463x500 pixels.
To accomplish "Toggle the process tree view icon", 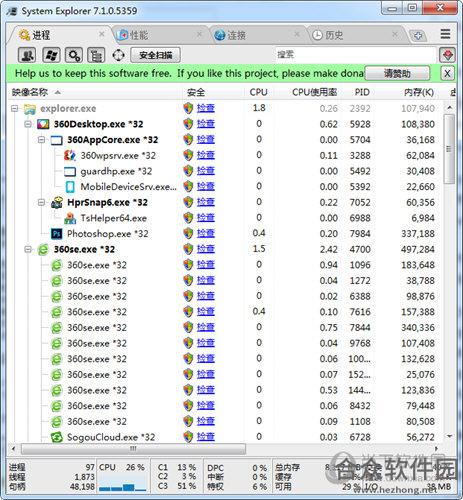I will coord(96,55).
